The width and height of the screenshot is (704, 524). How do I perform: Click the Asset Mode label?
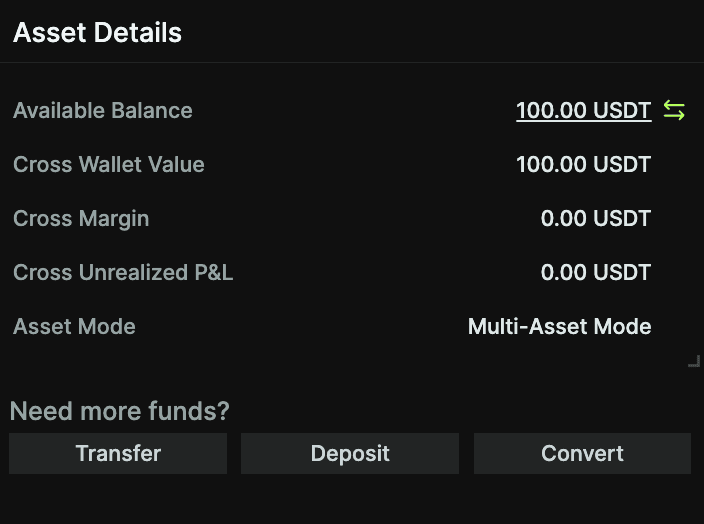coord(75,326)
